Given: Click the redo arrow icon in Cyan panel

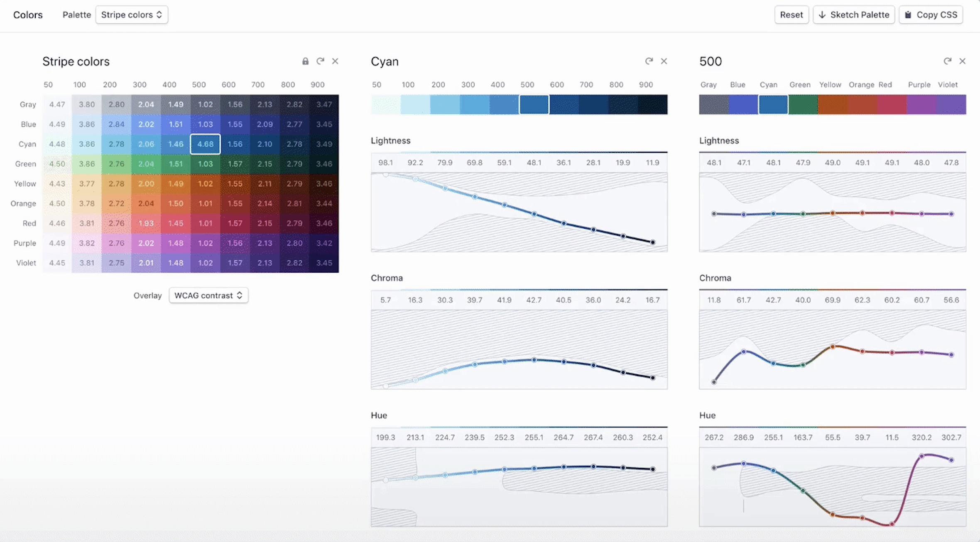Looking at the screenshot, I should click(649, 61).
